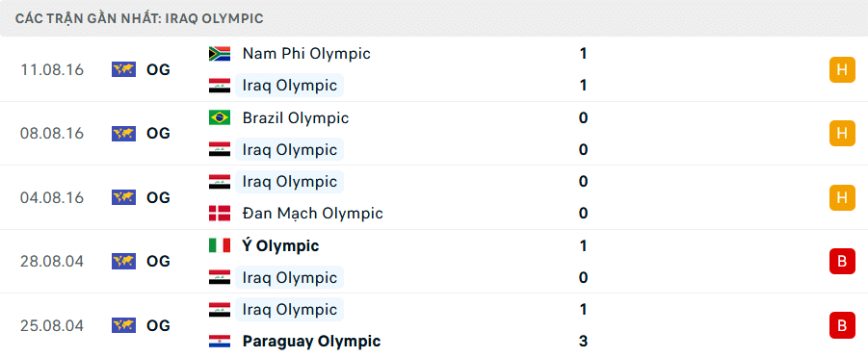Screen dimensions: 868x357
Task: Open the Nam Phi Olympic team link
Action: pyautogui.click(x=306, y=54)
